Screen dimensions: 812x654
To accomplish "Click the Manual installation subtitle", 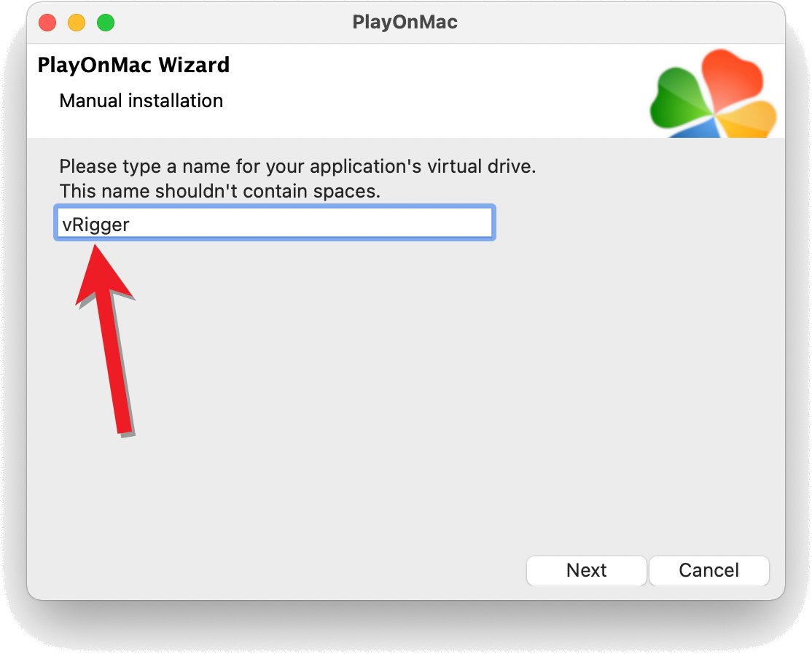I will [x=141, y=101].
